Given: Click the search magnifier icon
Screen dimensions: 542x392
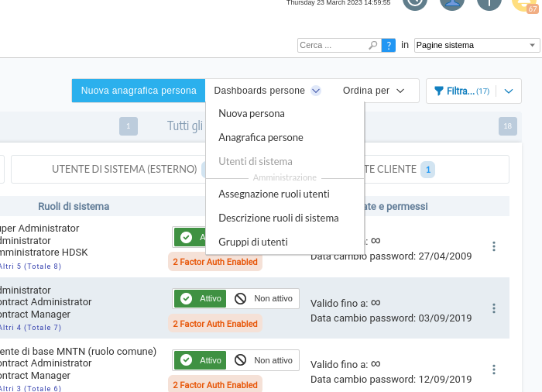Looking at the screenshot, I should coord(373,46).
